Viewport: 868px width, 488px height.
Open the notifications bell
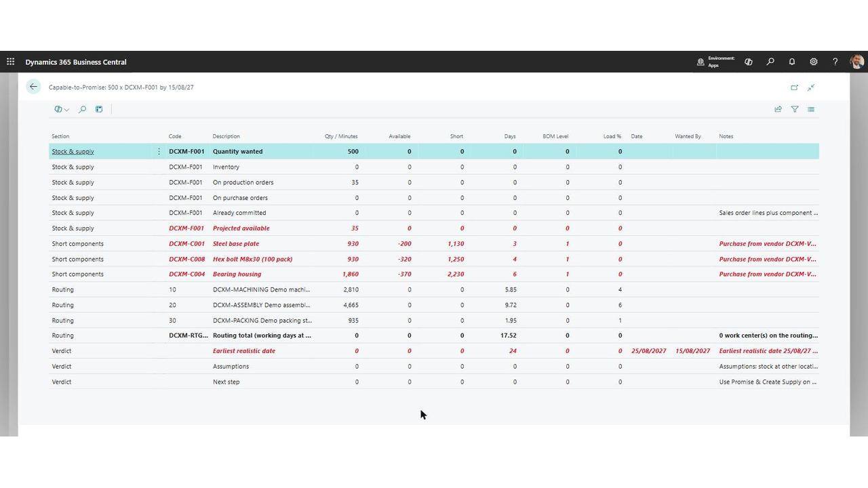coord(792,62)
